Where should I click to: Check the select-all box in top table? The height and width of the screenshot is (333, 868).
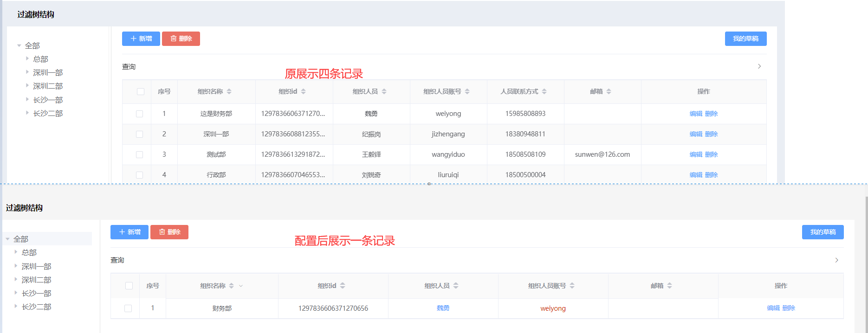141,92
